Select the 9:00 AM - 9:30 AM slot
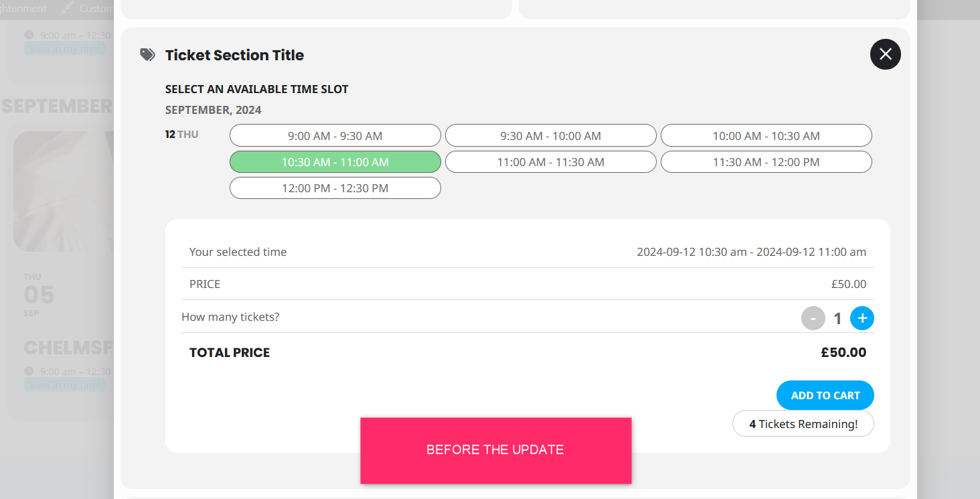 pos(335,135)
